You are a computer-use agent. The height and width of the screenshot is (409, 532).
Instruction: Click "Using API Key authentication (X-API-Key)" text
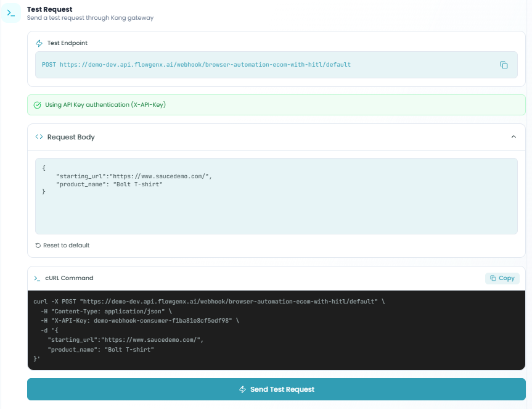click(x=105, y=105)
